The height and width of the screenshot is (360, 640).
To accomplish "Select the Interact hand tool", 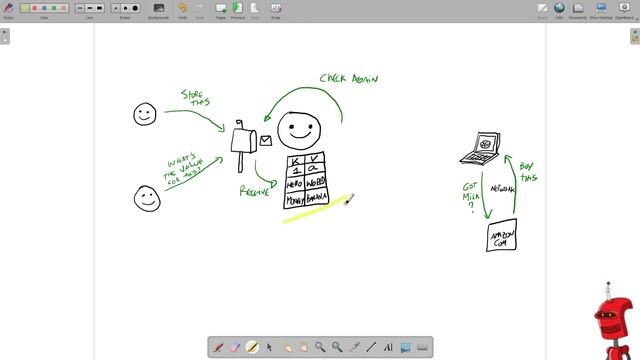I will (x=287, y=347).
